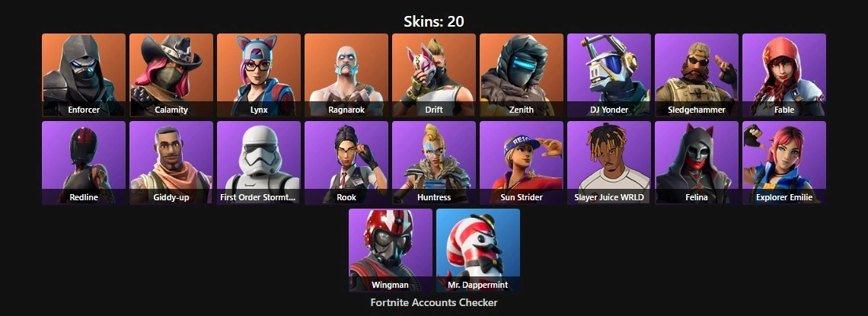This screenshot has height=316, width=868.
Task: Click the Fortnite Accounts Checker text
Action: [x=434, y=302]
